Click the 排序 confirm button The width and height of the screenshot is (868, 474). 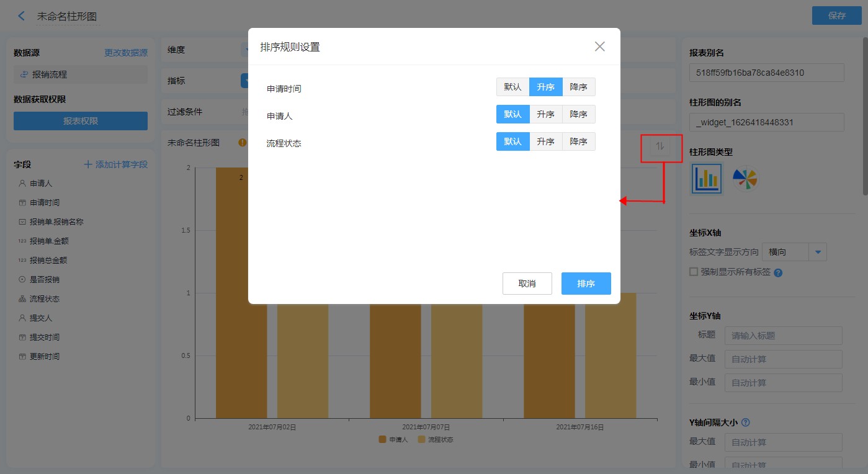tap(586, 284)
